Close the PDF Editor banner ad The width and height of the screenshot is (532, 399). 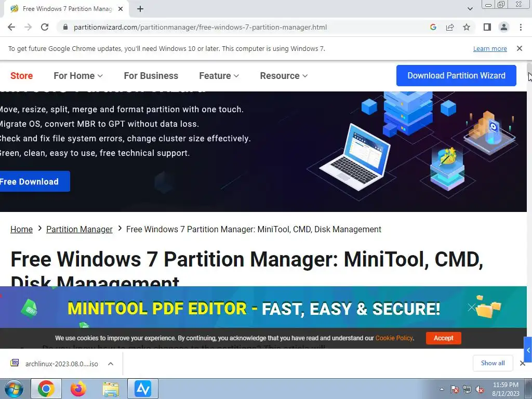[472, 308]
